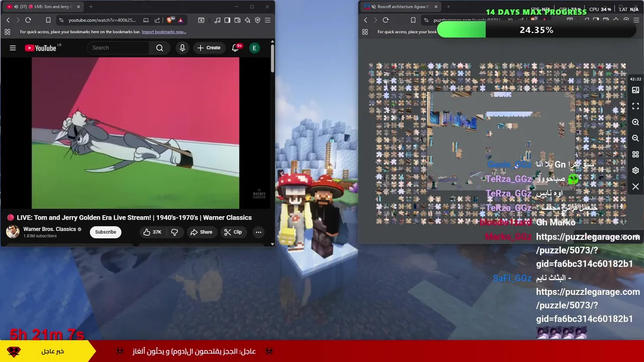The height and width of the screenshot is (362, 644).
Task: Open Warner Bros. Classics channel name
Action: 49,229
